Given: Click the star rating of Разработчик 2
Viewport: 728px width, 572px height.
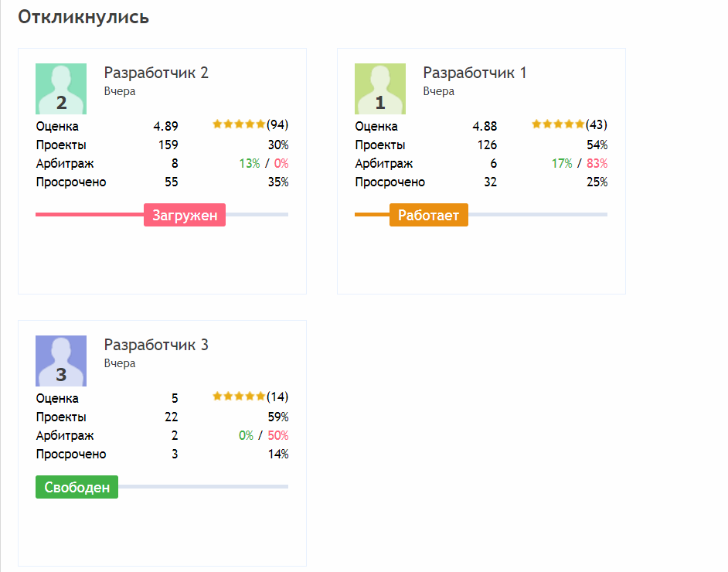Looking at the screenshot, I should click(x=239, y=124).
